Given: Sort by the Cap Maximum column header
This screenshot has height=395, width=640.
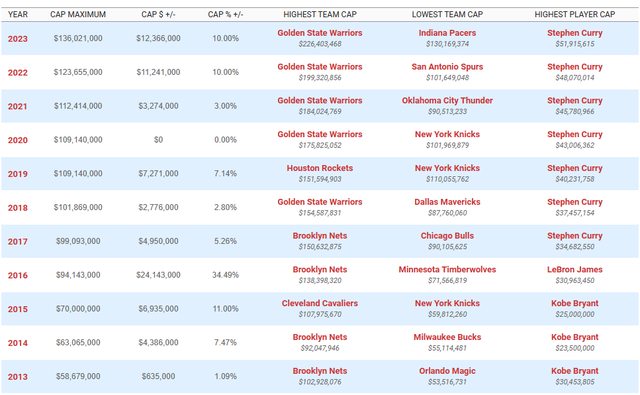Looking at the screenshot, I should pos(78,14).
